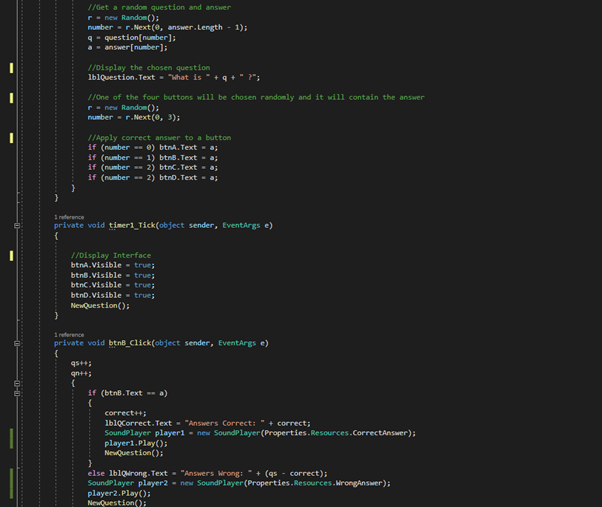Click the 'btnC.Visible = true;' line
This screenshot has width=602, height=507.
point(113,285)
